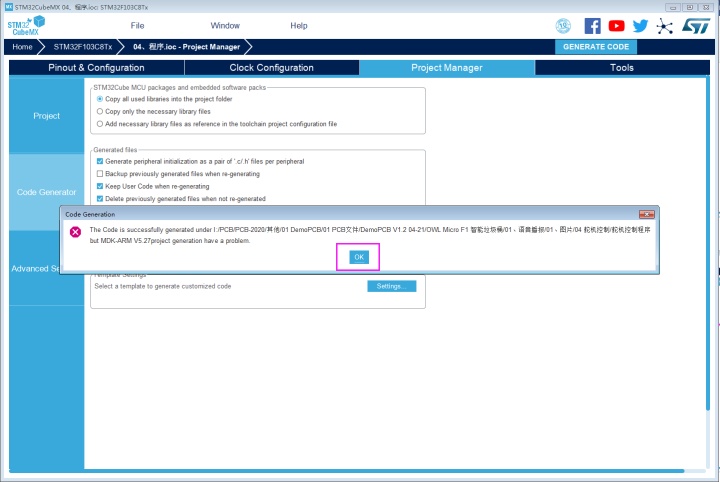
Task: Open the Facebook icon link
Action: pos(592,26)
